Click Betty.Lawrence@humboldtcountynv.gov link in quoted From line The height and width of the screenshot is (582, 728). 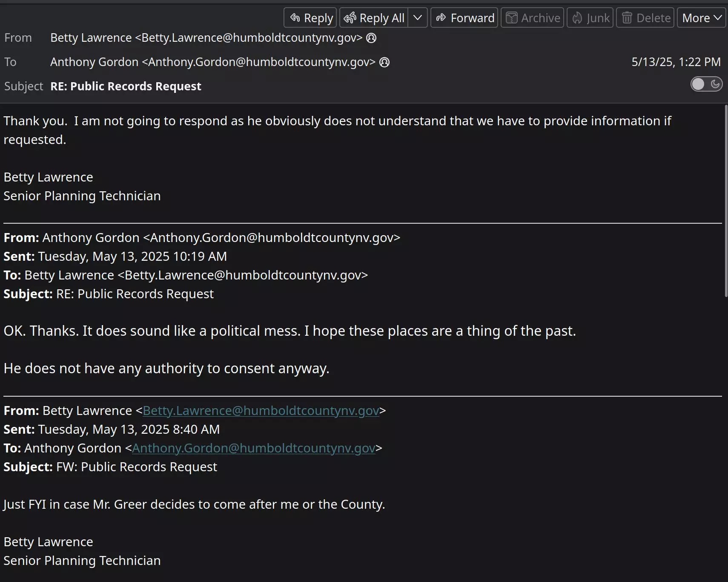pos(261,410)
